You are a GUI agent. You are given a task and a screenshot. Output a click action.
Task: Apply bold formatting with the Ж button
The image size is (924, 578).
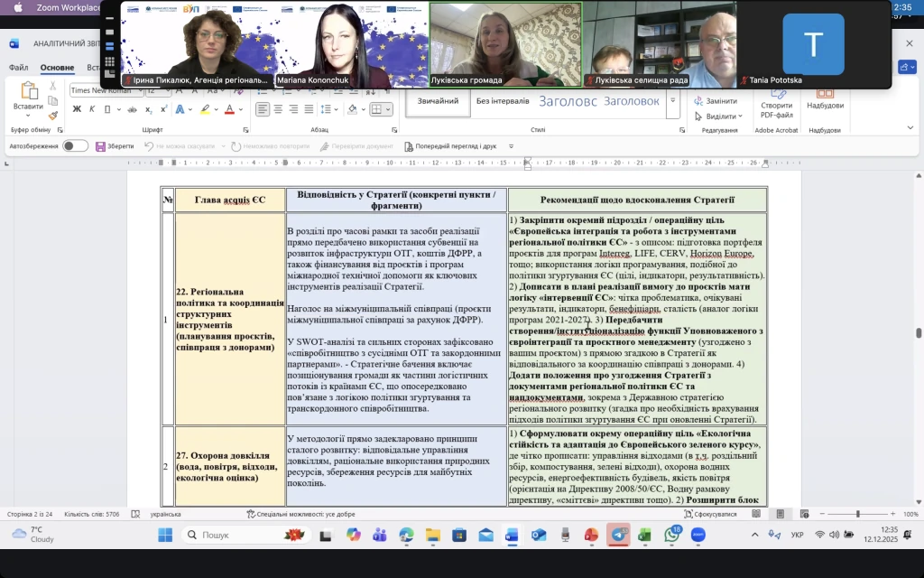[77, 109]
